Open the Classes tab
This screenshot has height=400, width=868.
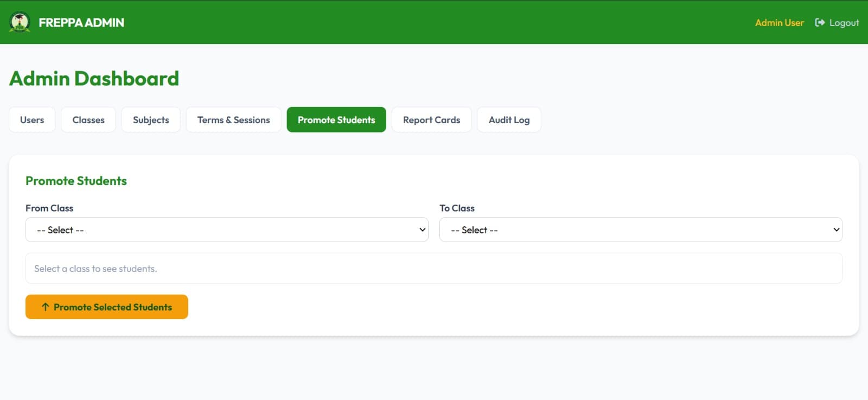click(x=88, y=120)
